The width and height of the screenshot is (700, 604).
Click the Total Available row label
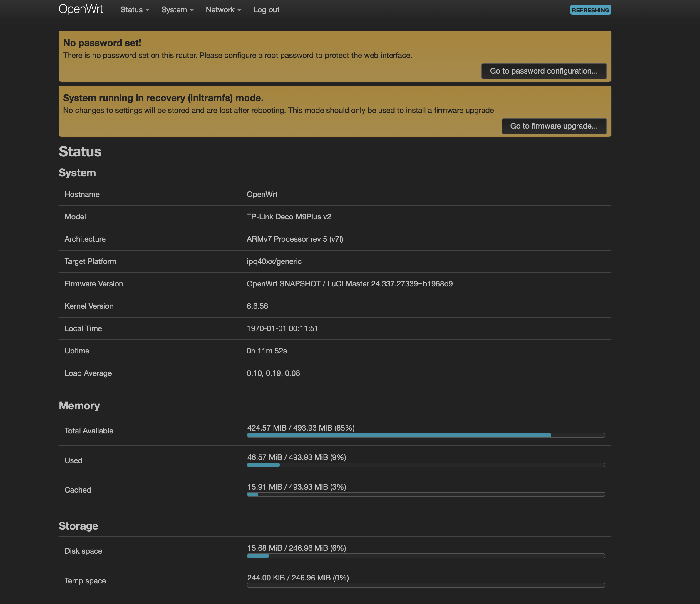(89, 431)
